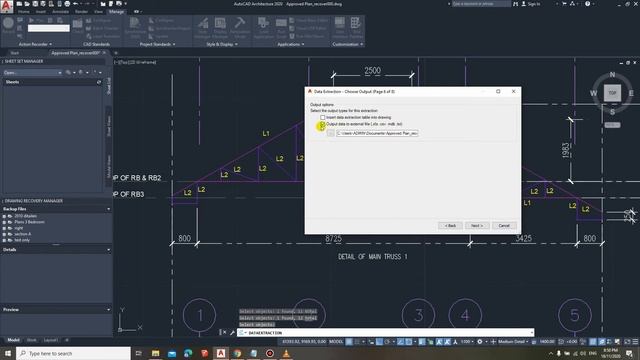Click the Undo arrow in quick access toolbar
This screenshot has width=640, height=360.
(x=76, y=4)
